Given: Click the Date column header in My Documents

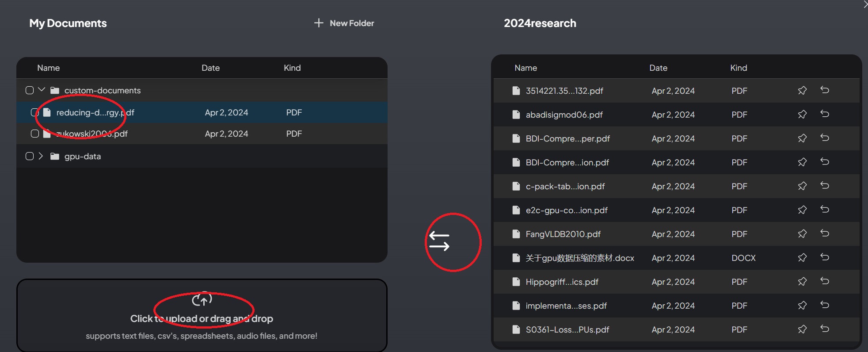Looking at the screenshot, I should point(210,68).
